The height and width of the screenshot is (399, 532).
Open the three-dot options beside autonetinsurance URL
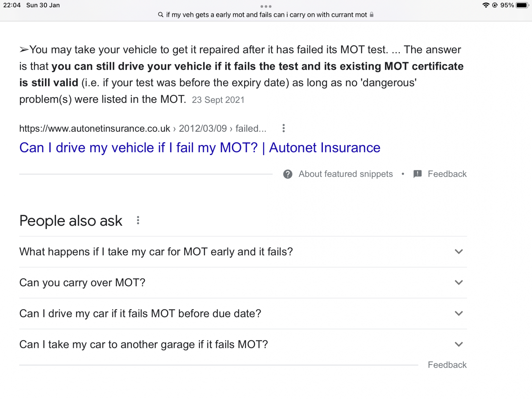click(x=284, y=128)
